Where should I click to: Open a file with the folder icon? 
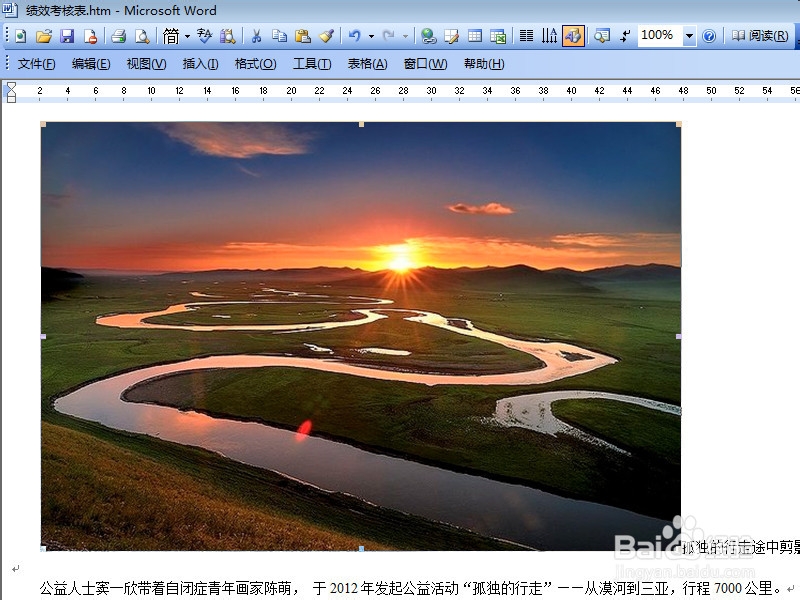(44, 36)
